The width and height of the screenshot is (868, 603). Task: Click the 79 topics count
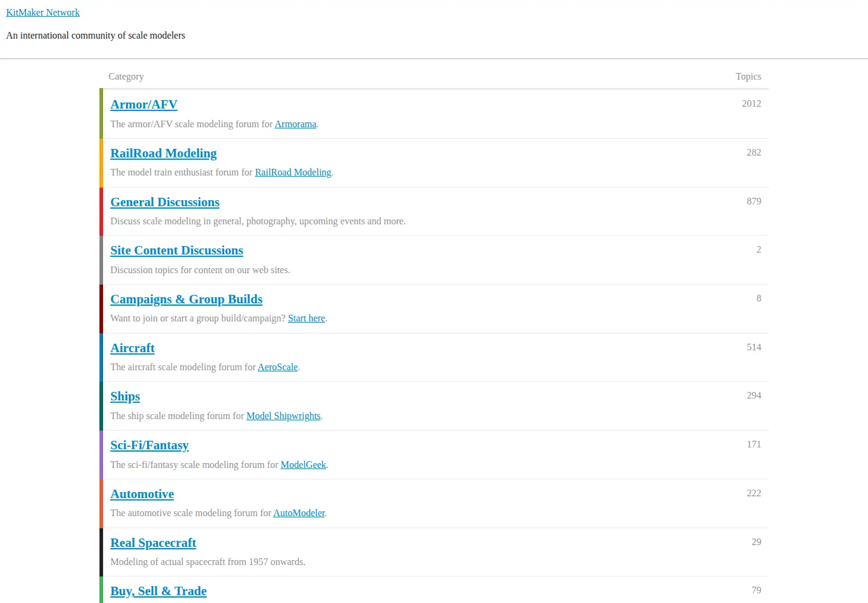click(756, 590)
